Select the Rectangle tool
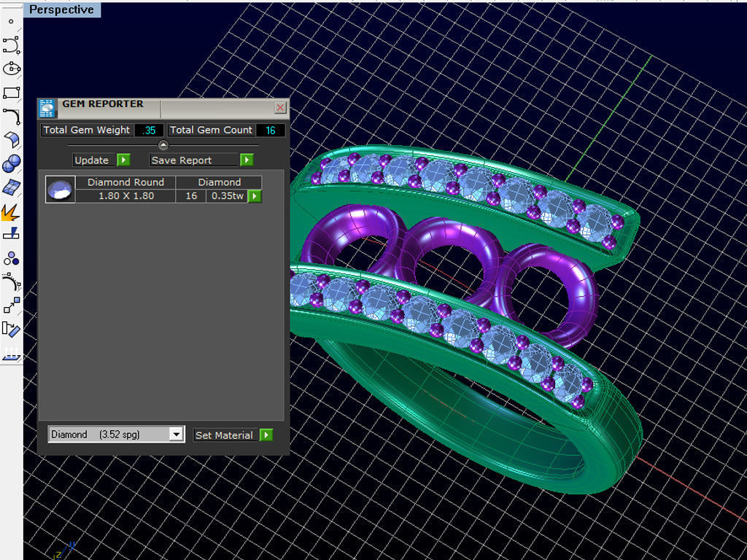 coord(11,93)
